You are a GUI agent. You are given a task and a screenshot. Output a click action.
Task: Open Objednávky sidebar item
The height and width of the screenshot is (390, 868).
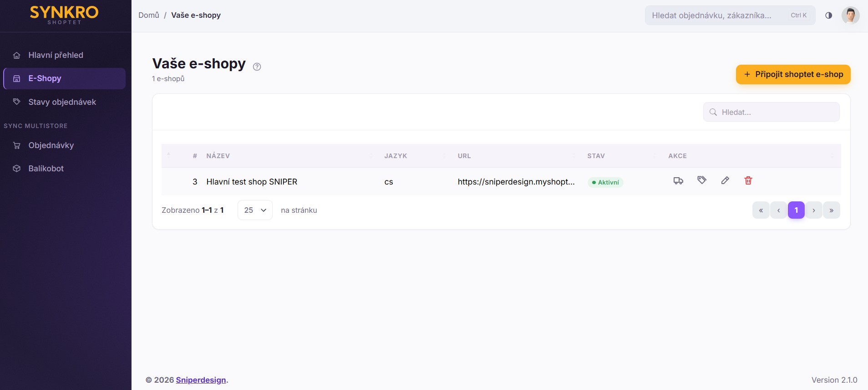pyautogui.click(x=64, y=145)
